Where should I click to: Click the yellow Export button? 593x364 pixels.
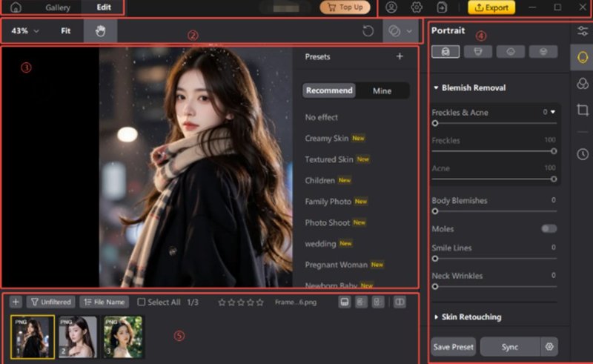click(x=491, y=7)
